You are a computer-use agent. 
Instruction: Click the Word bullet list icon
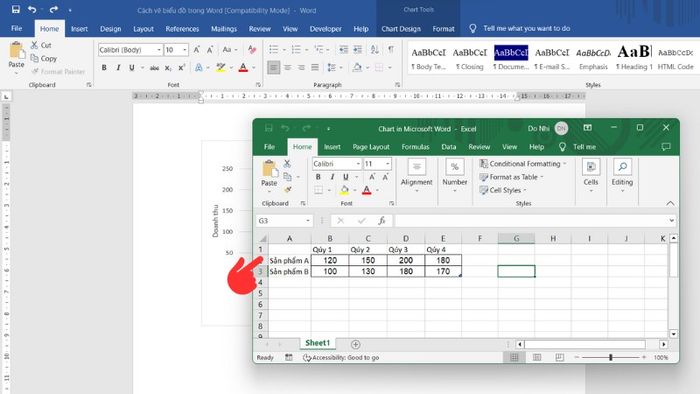click(x=274, y=50)
